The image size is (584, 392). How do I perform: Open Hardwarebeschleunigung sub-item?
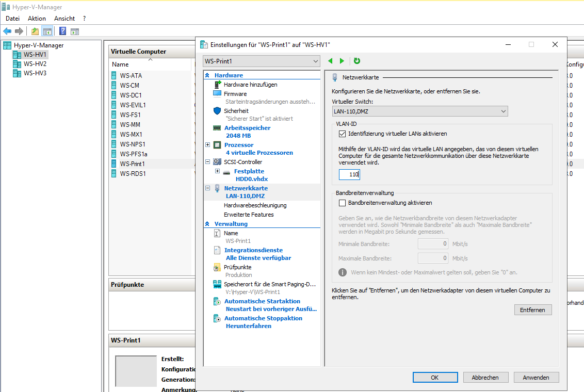(255, 205)
